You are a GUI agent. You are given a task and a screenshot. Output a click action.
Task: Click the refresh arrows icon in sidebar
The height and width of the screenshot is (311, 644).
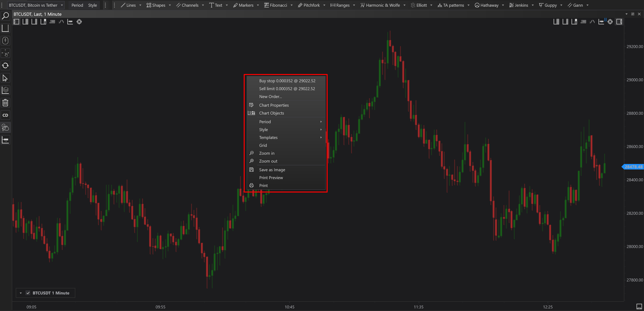[5, 66]
